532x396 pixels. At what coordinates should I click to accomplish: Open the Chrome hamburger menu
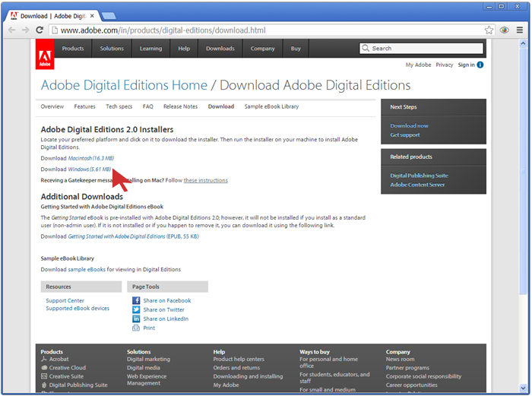pos(520,30)
